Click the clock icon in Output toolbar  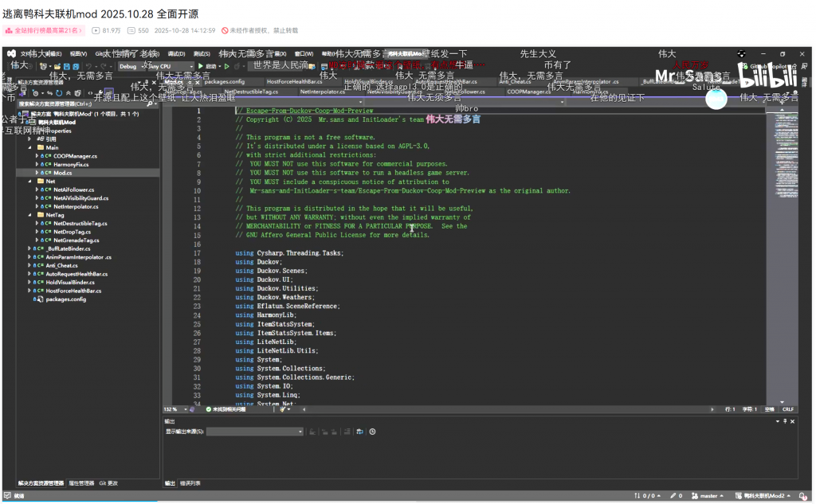pos(372,432)
